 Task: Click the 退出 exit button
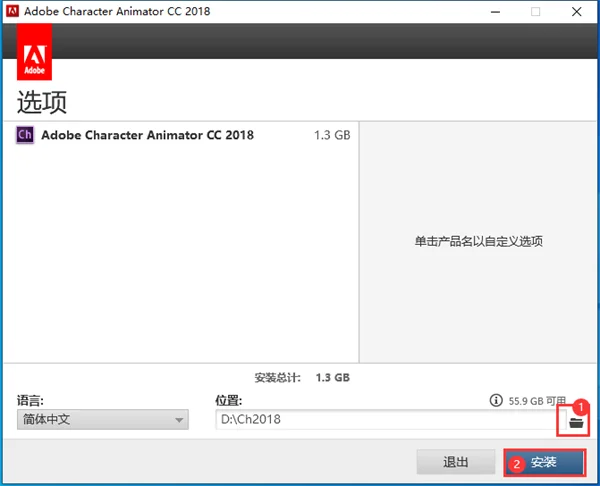[455, 462]
